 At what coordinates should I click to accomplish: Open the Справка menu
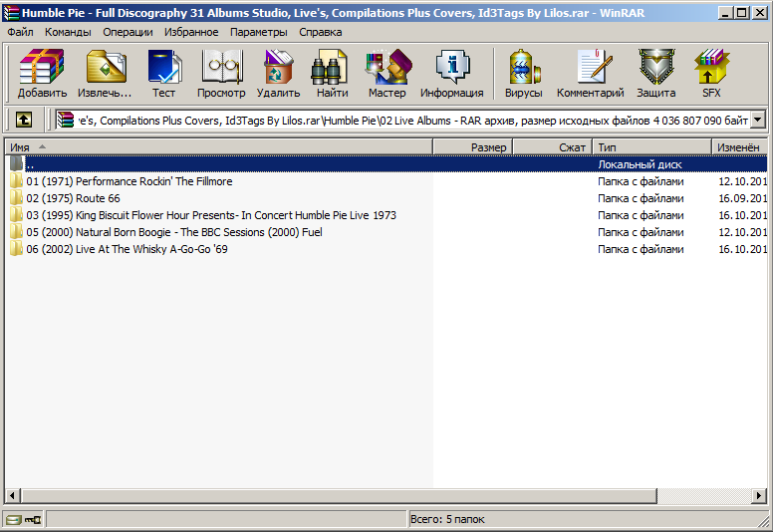pyautogui.click(x=321, y=32)
